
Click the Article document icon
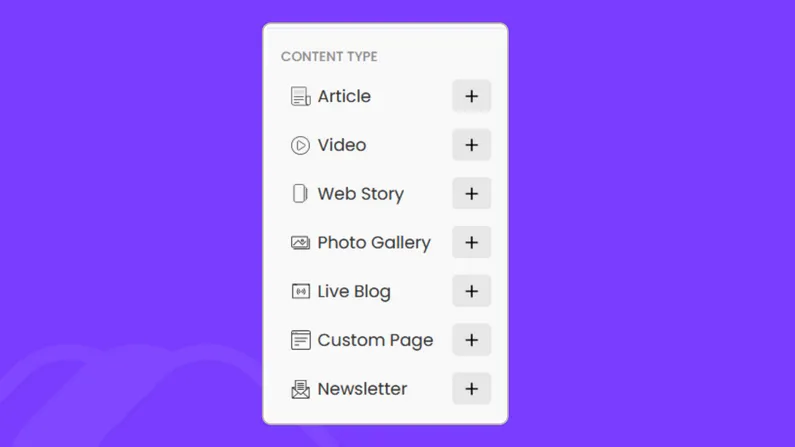click(300, 96)
